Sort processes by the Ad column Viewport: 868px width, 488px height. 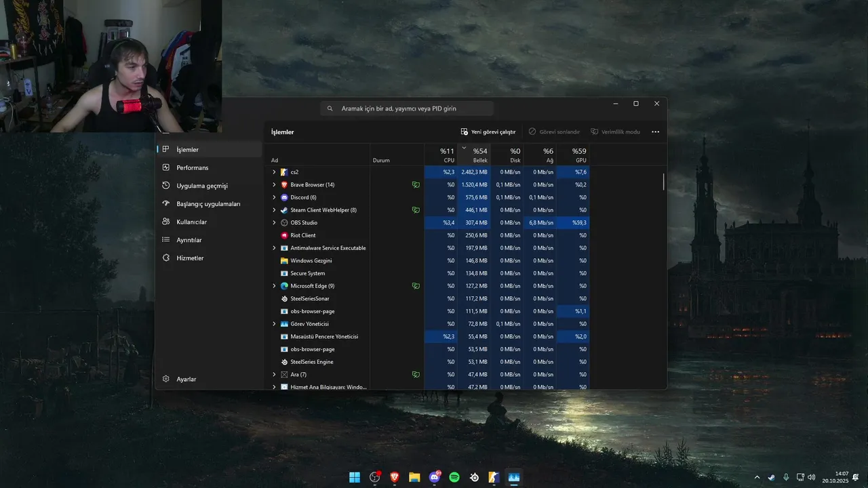[x=317, y=155]
